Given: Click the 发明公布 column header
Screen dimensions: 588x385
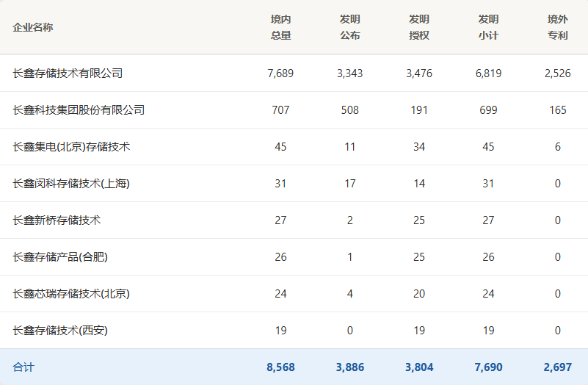Looking at the screenshot, I should click(x=350, y=27).
